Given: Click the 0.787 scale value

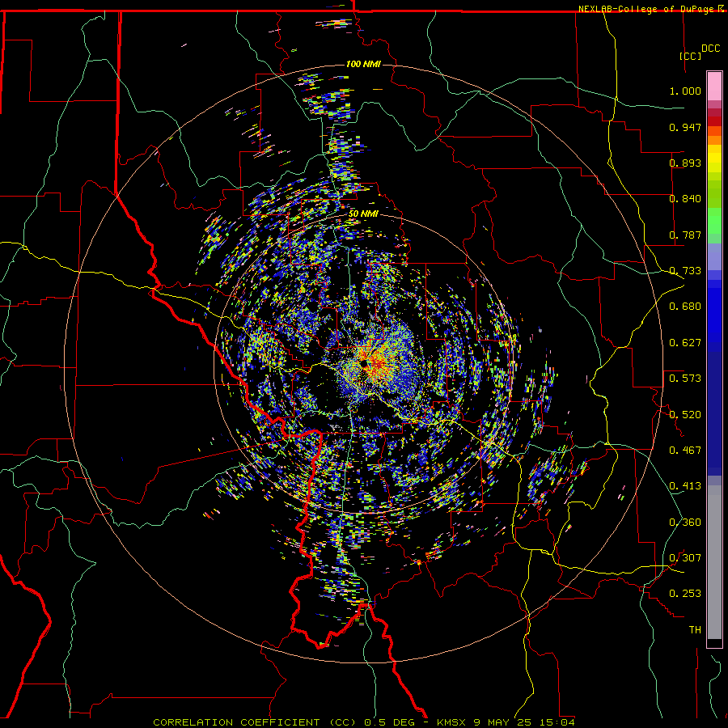Looking at the screenshot, I should pyautogui.click(x=685, y=235).
